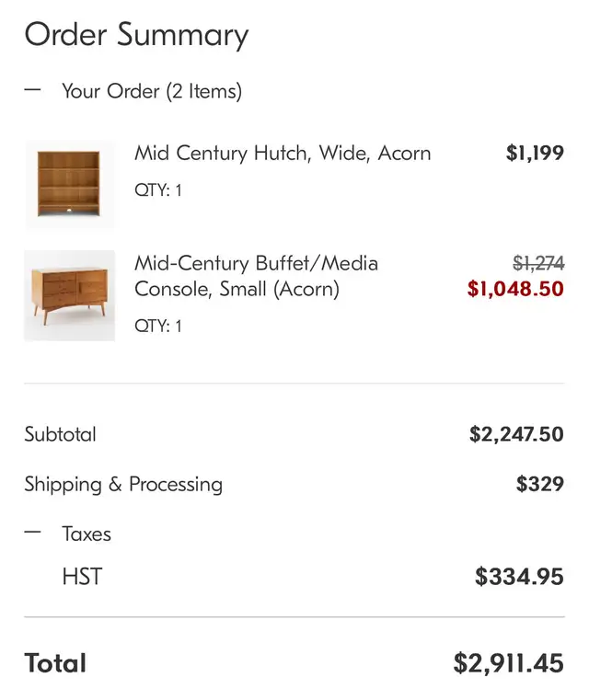The height and width of the screenshot is (700, 589).
Task: Open the Mid Century Hutch thumbnail image
Action: point(69,184)
